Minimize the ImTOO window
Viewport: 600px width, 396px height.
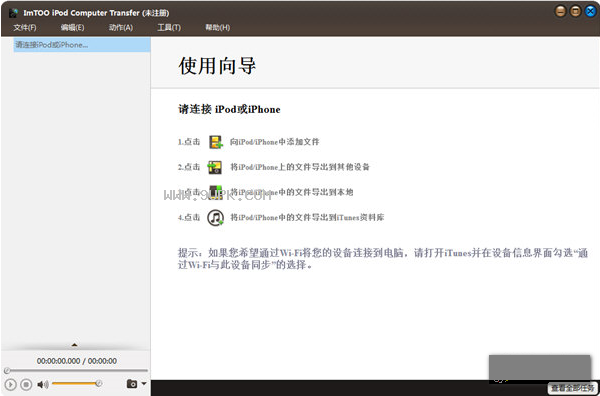tap(561, 11)
